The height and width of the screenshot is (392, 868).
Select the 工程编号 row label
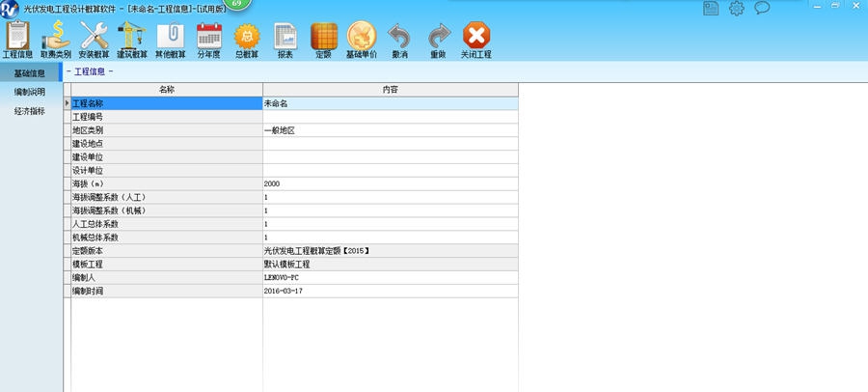[x=167, y=117]
